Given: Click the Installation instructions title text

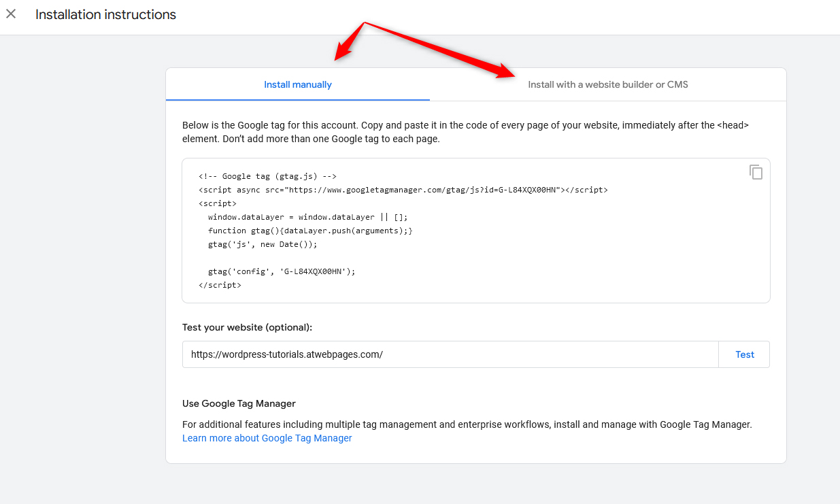Looking at the screenshot, I should click(x=105, y=14).
